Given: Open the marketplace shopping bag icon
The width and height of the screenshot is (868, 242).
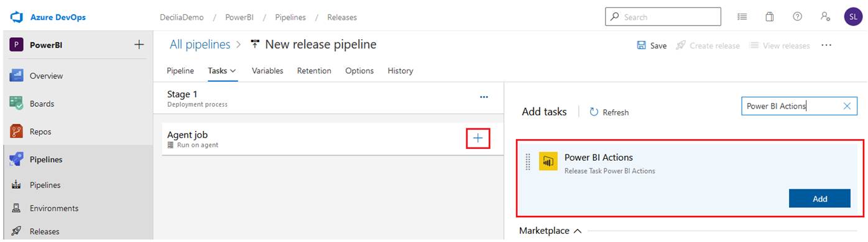Looking at the screenshot, I should point(769,17).
